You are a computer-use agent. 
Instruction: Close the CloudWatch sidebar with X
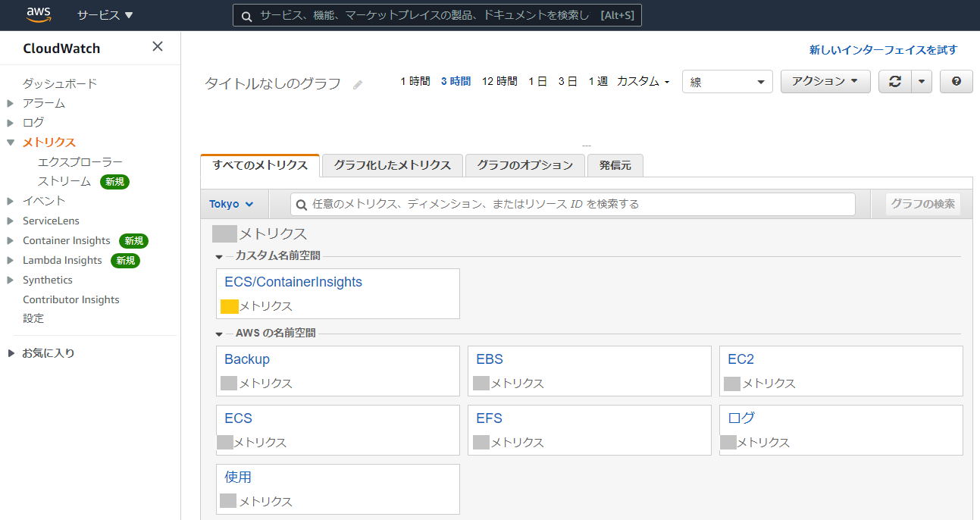158,46
